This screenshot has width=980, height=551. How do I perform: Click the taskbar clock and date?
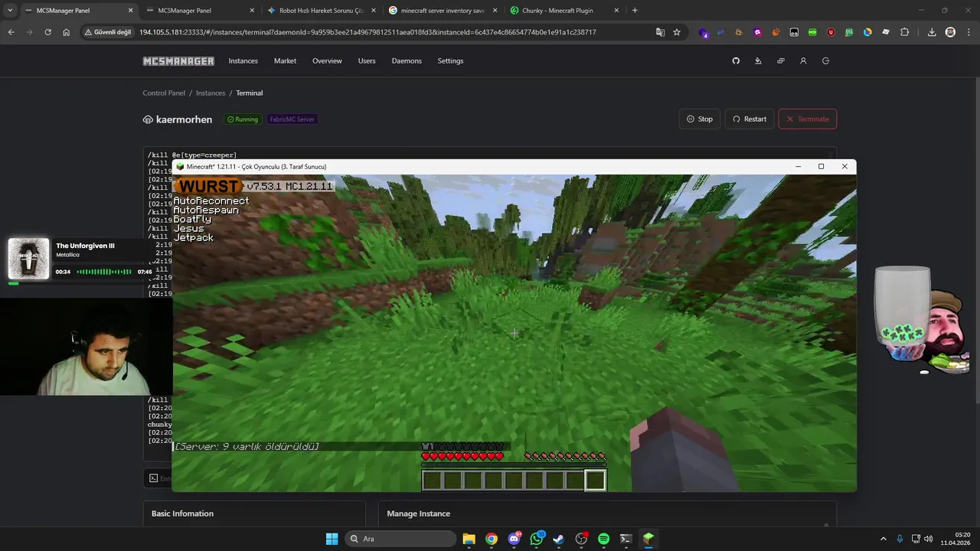955,539
